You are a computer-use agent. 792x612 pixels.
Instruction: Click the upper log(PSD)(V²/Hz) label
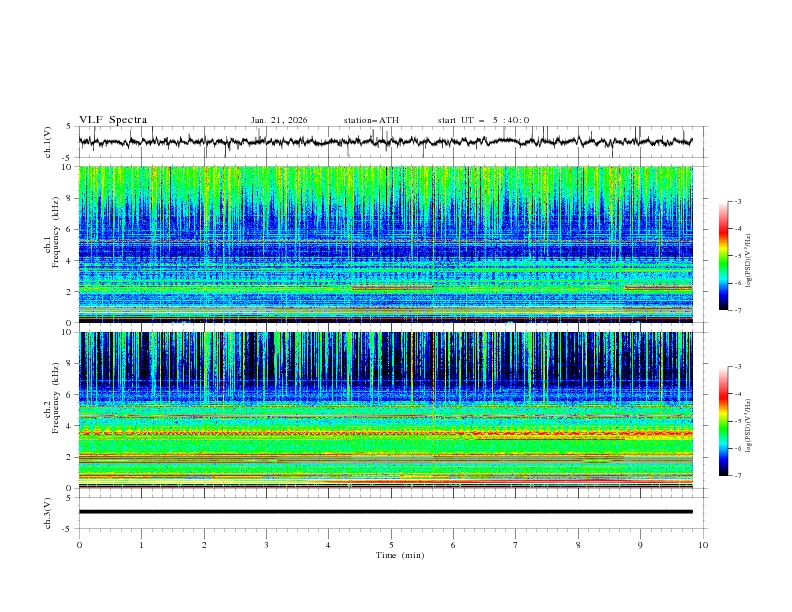click(749, 261)
